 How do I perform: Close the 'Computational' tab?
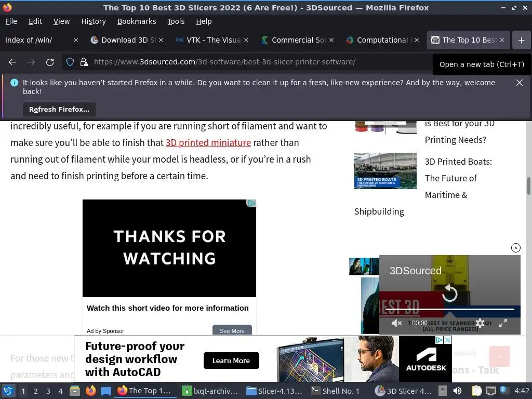[417, 40]
